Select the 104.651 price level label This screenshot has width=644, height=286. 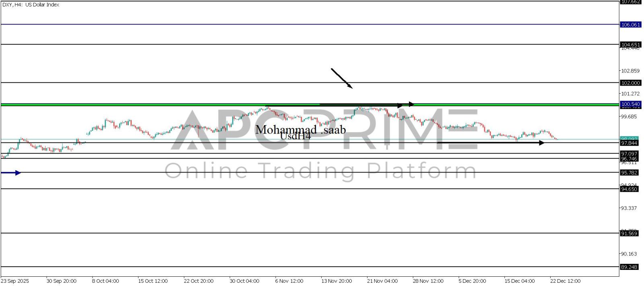[630, 45]
